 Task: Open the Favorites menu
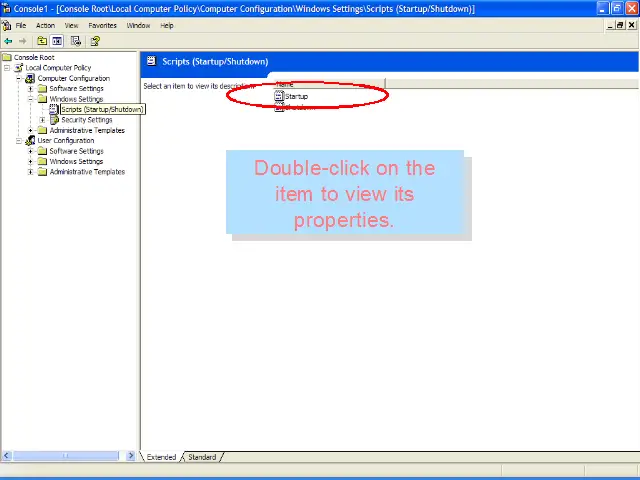[x=102, y=25]
